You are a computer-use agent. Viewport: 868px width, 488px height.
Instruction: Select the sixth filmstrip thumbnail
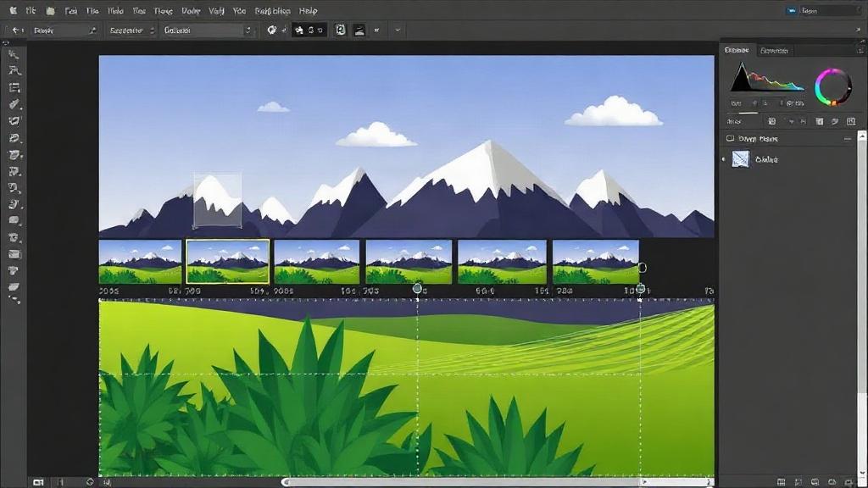tap(596, 262)
